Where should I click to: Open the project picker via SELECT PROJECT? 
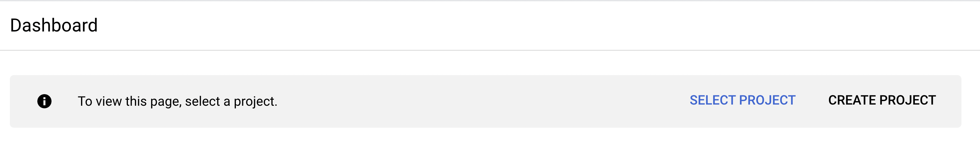[742, 100]
